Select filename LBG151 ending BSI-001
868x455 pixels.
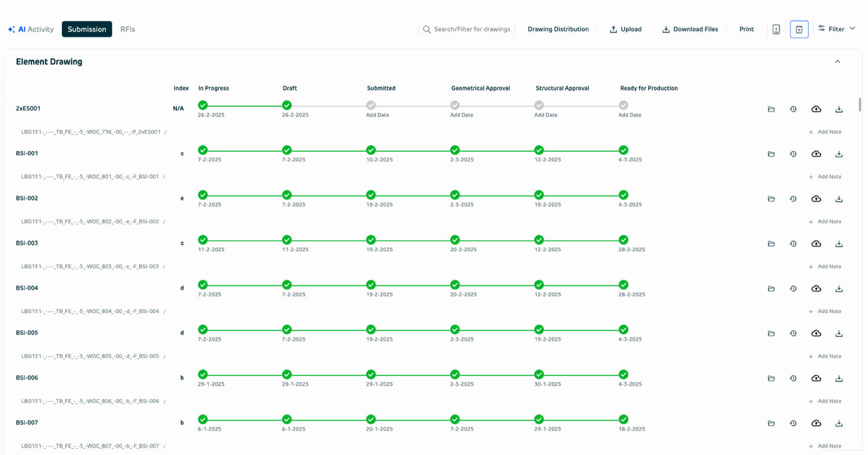[90, 177]
